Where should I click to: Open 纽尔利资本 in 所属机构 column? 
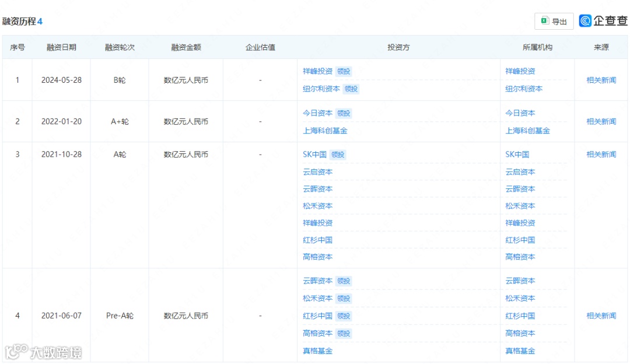523,89
